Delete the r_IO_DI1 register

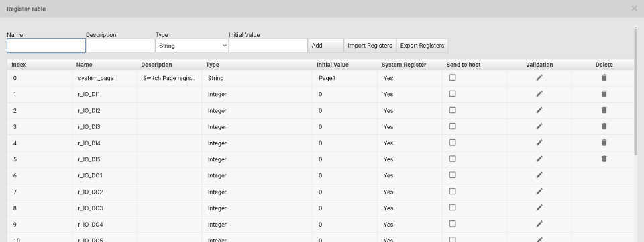point(604,94)
